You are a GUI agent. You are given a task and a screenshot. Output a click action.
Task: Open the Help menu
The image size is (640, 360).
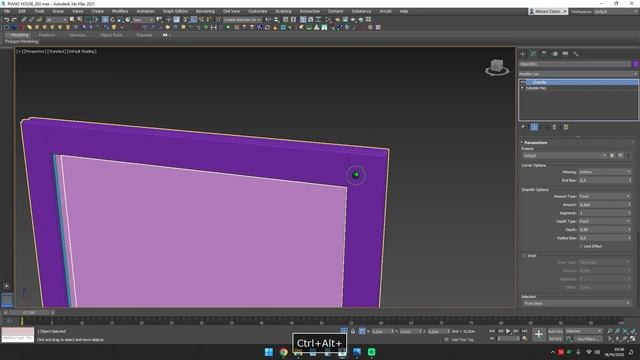[404, 11]
